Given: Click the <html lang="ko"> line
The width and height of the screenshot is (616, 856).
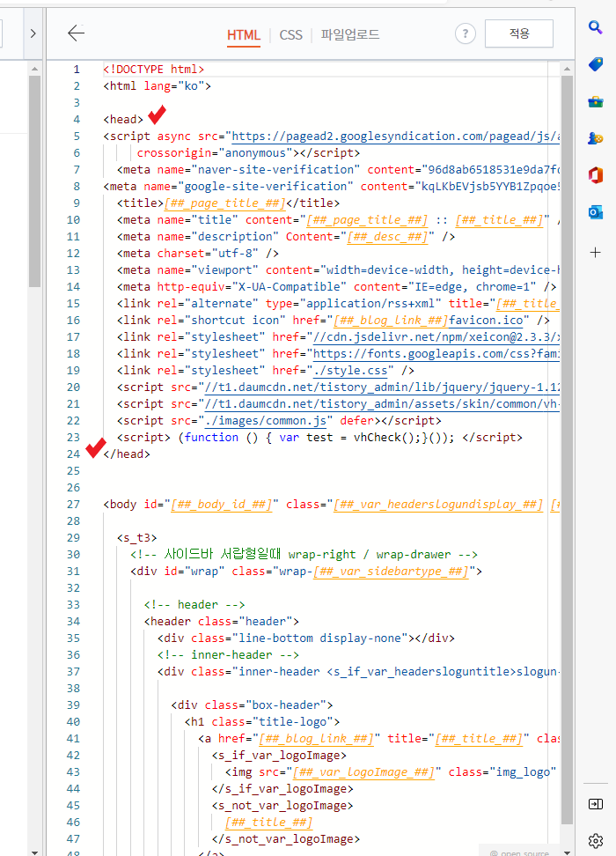Looking at the screenshot, I should [x=158, y=86].
